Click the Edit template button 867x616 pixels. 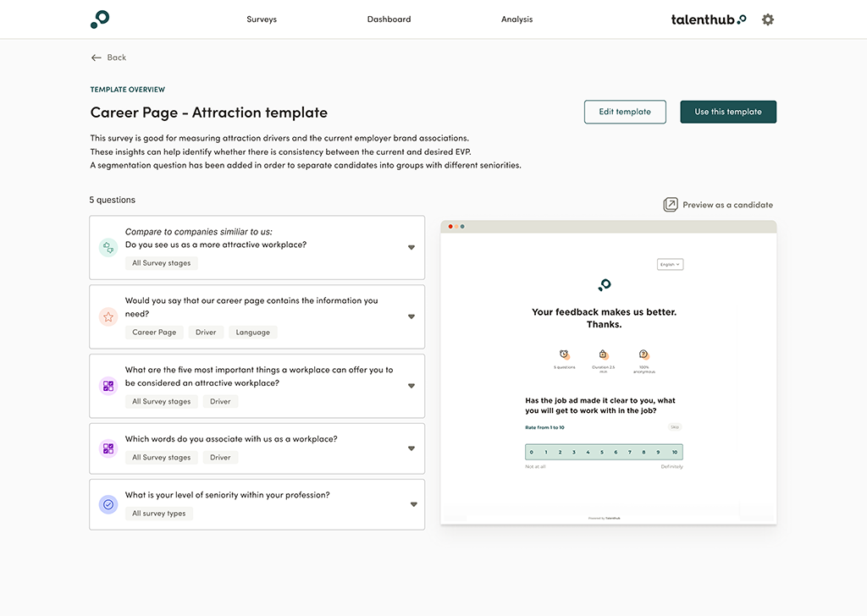click(625, 112)
